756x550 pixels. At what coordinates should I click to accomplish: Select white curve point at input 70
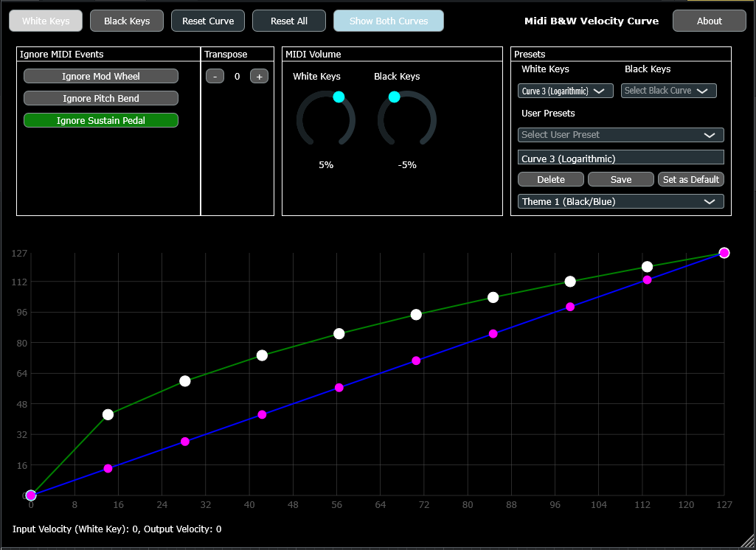click(x=416, y=315)
